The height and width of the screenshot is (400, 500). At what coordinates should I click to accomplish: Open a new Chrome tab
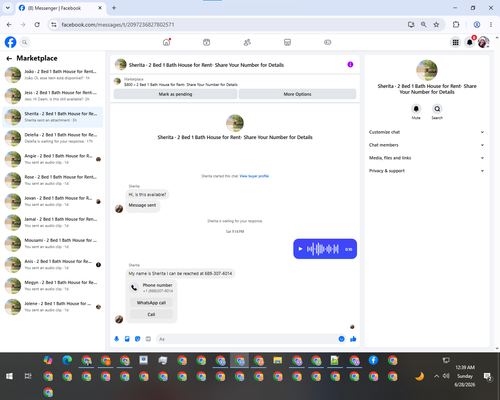114,8
